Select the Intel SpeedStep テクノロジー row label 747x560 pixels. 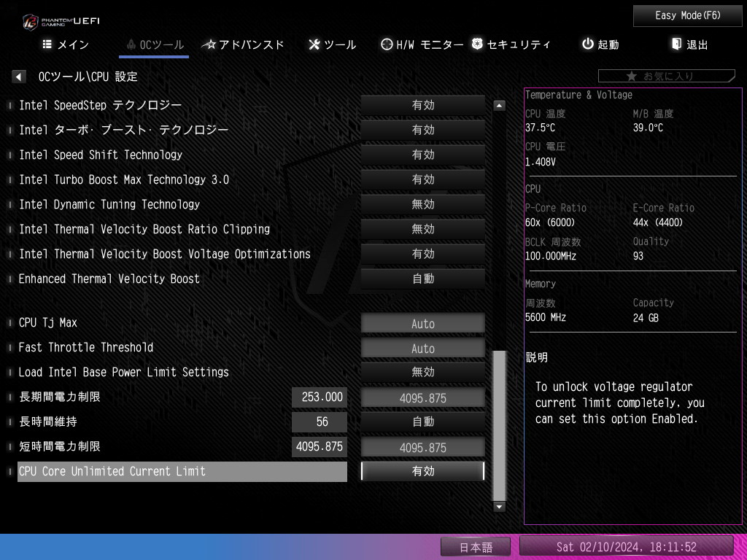(100, 105)
